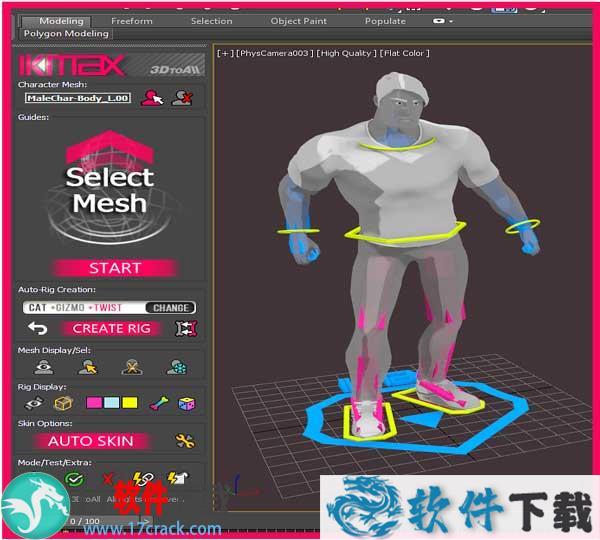Open the viewport [+] general menu
The image size is (600, 540).
225,53
